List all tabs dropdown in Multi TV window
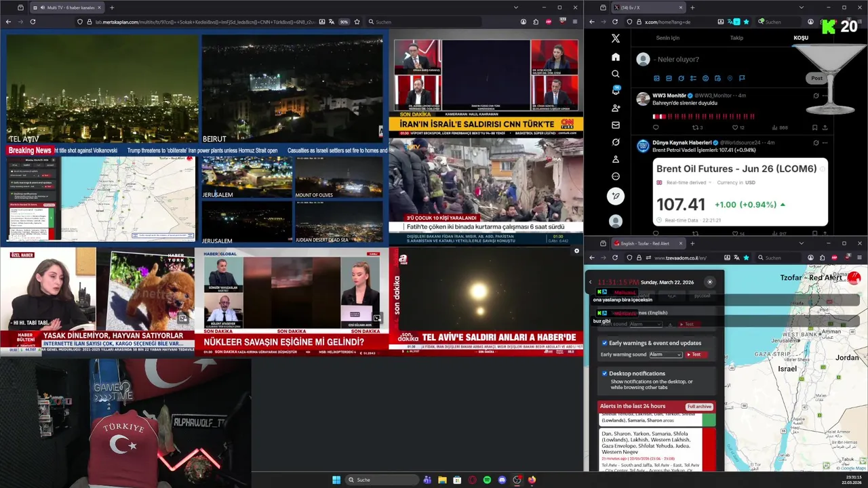 (x=515, y=7)
